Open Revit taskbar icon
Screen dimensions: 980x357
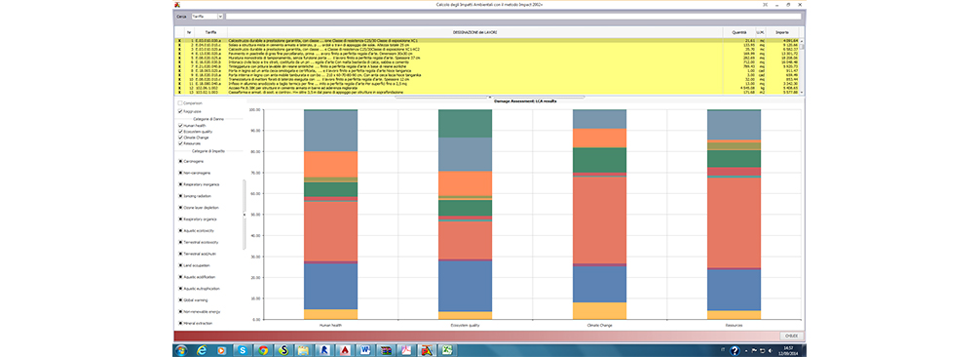[x=324, y=350]
